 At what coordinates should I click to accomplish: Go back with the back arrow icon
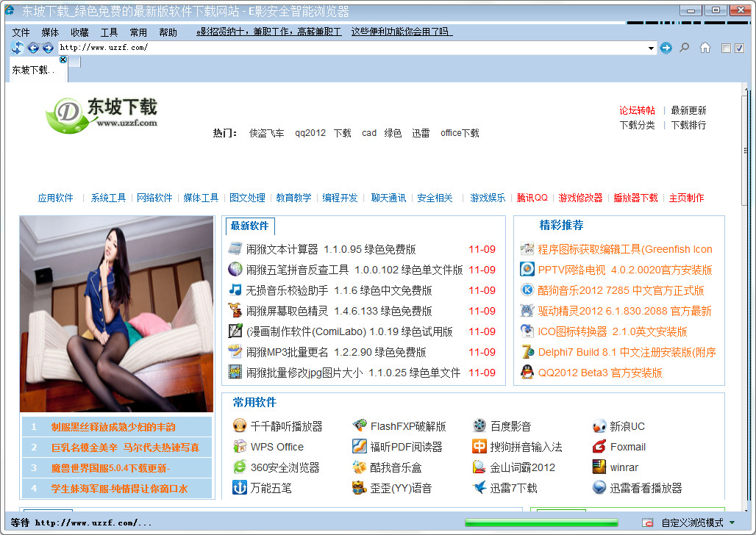[x=33, y=48]
